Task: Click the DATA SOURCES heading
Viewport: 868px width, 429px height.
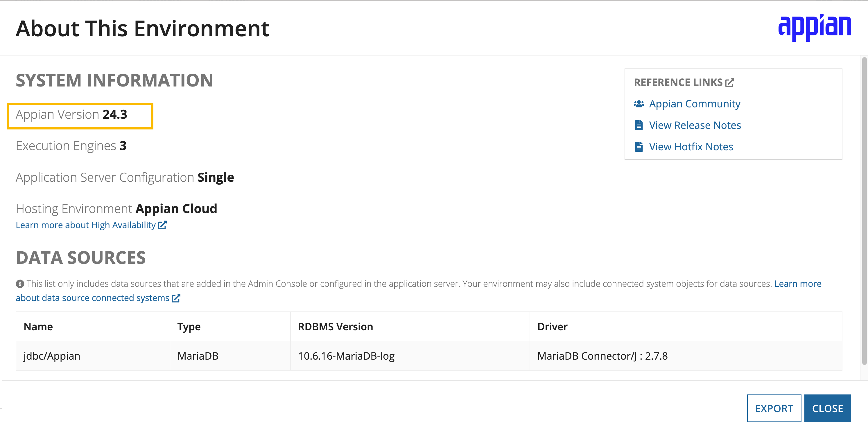Action: click(x=81, y=257)
